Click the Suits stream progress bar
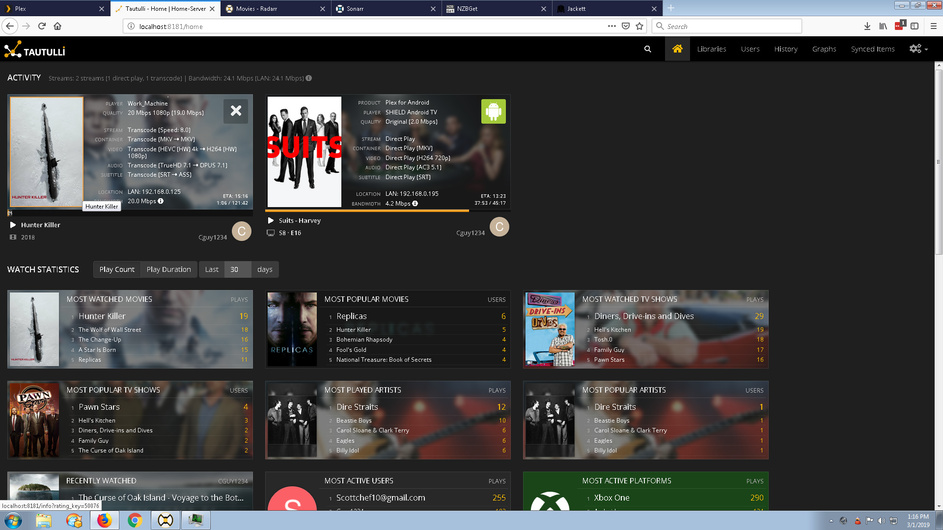Screen dimensions: 943x530 pos(388,211)
